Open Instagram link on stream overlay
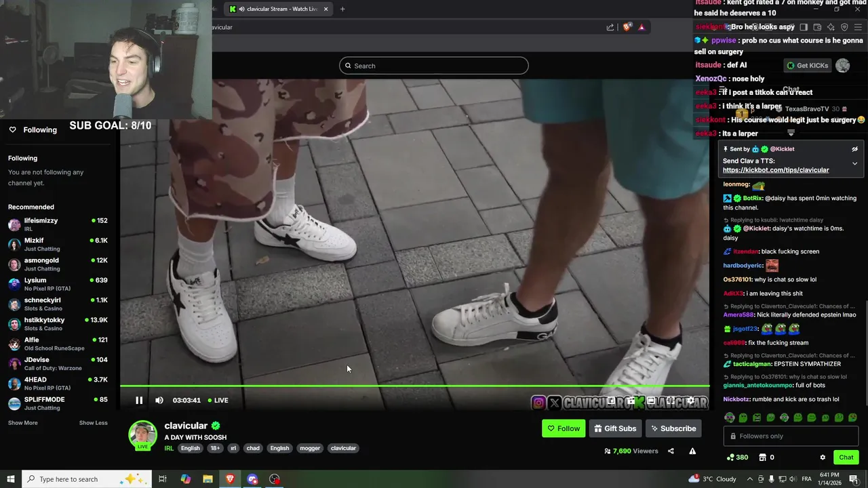 (x=539, y=403)
